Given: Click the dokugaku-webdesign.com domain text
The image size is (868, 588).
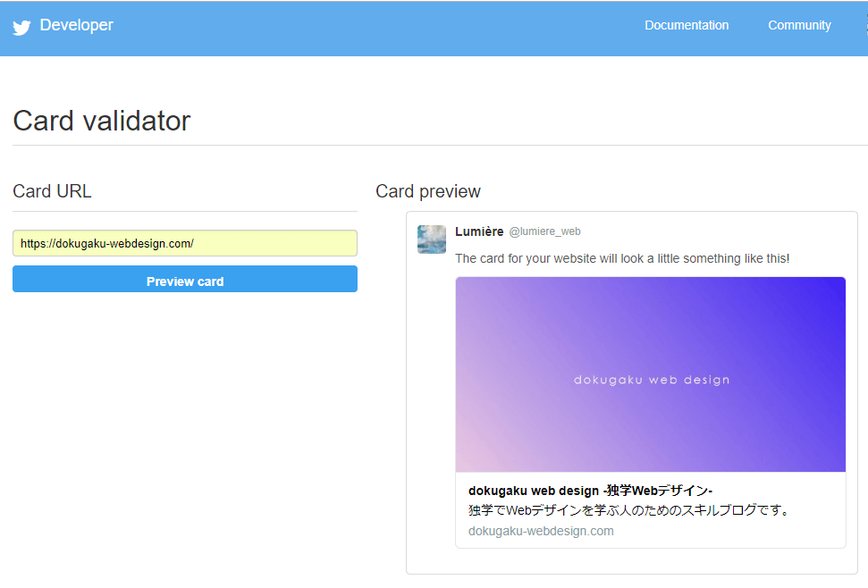Looking at the screenshot, I should click(x=541, y=531).
